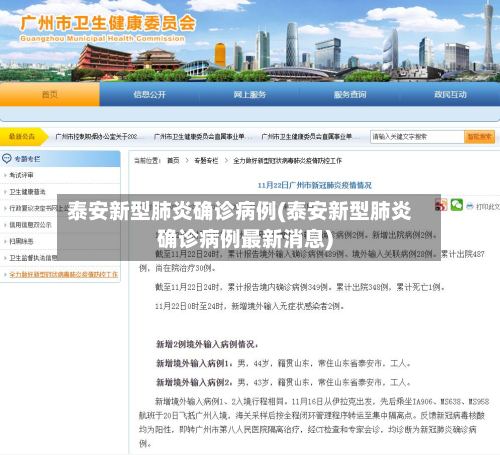Click the 专题专栏 sidebar header
The image size is (500, 455).
click(60, 159)
